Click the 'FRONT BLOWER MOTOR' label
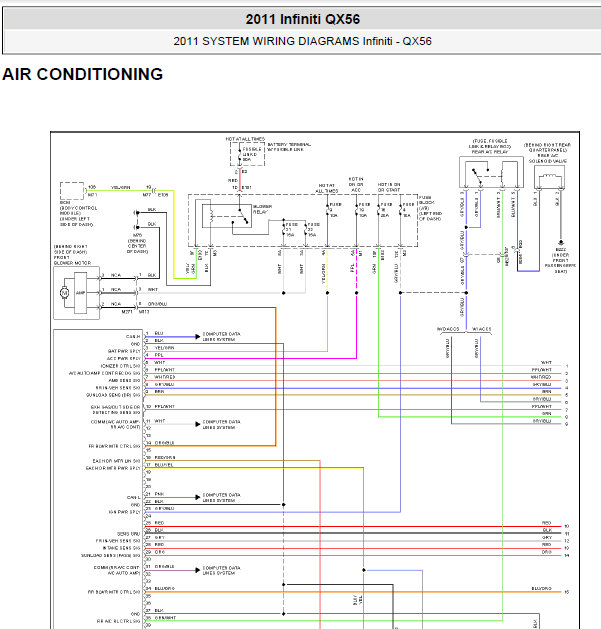This screenshot has width=601, height=629. tap(73, 260)
